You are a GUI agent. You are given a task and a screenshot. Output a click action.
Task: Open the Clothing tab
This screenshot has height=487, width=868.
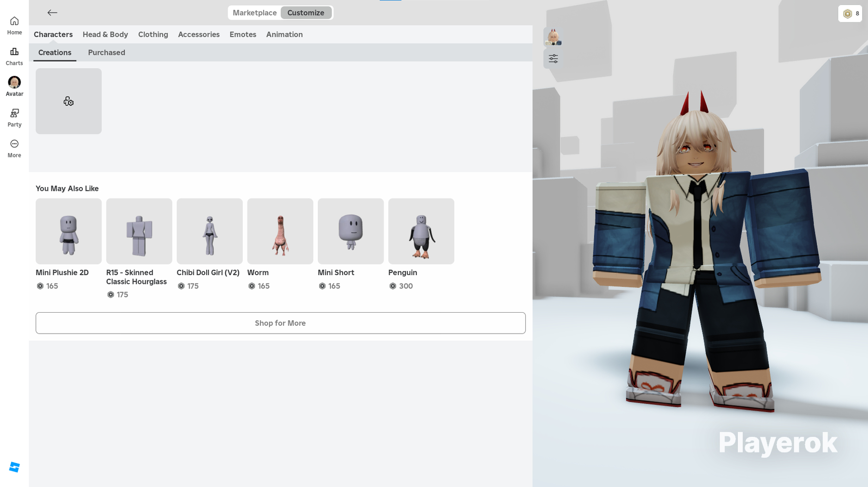click(x=153, y=35)
